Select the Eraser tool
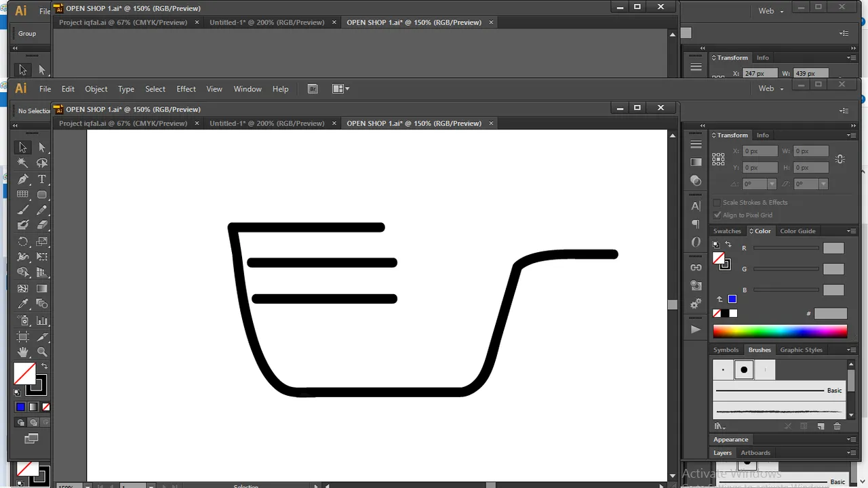 pos(42,225)
